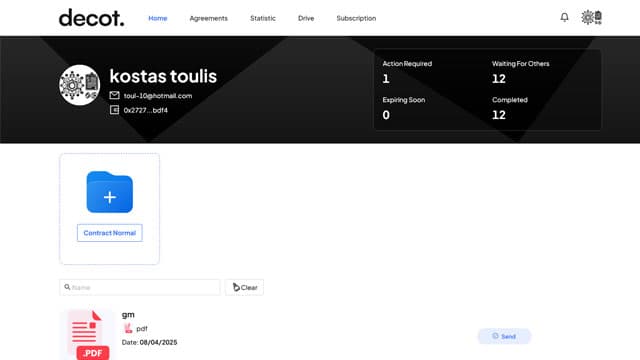Open the Expiring Soon count

pyautogui.click(x=386, y=115)
